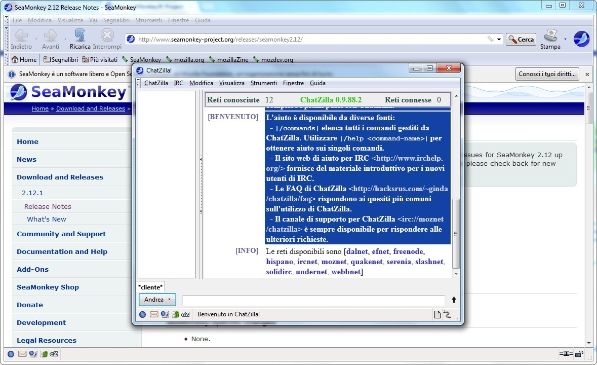The width and height of the screenshot is (597, 365).
Task: Open the IRC menu in ChatZilla window
Action: pos(178,83)
